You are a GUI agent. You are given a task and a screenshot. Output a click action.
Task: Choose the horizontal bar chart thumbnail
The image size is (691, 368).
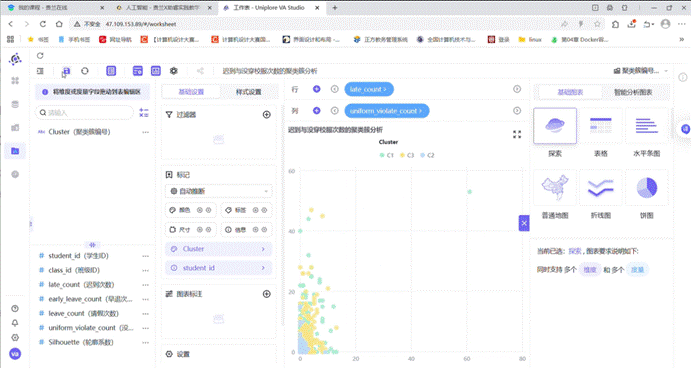click(646, 126)
